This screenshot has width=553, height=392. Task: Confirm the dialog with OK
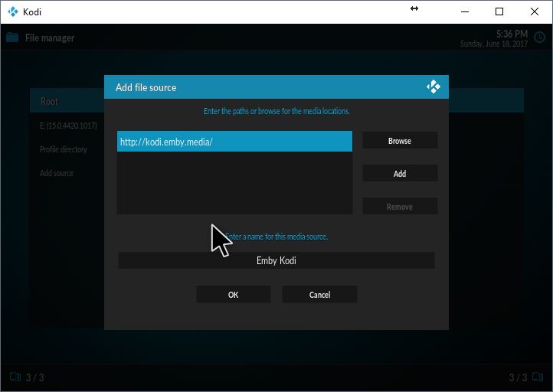(x=233, y=294)
